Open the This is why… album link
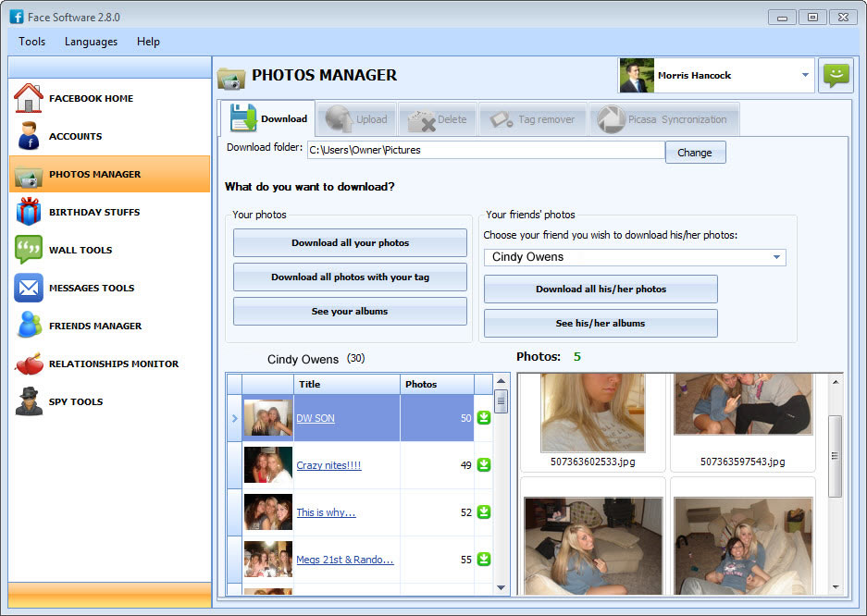The height and width of the screenshot is (616, 867). click(326, 512)
